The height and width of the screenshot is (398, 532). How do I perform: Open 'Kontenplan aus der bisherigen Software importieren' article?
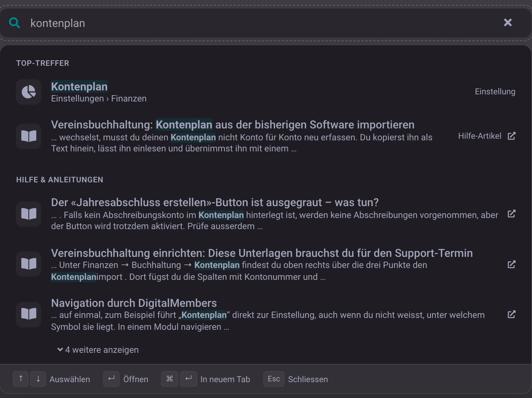pos(233,125)
